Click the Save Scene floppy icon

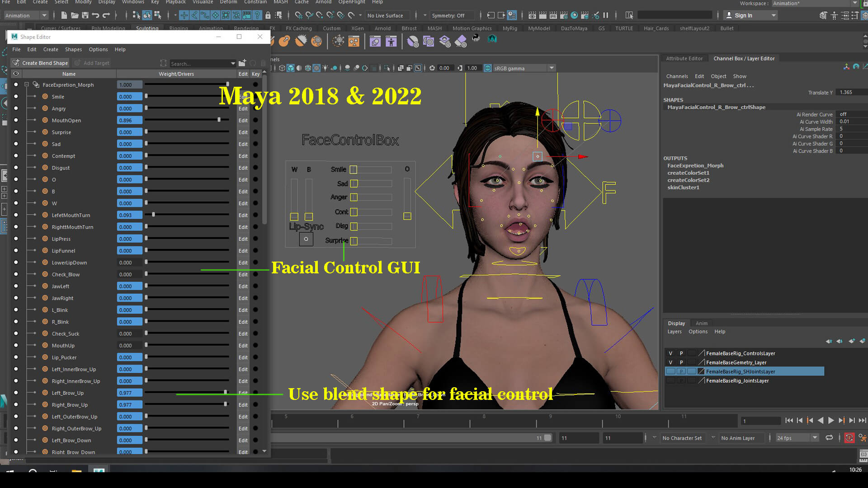85,15
